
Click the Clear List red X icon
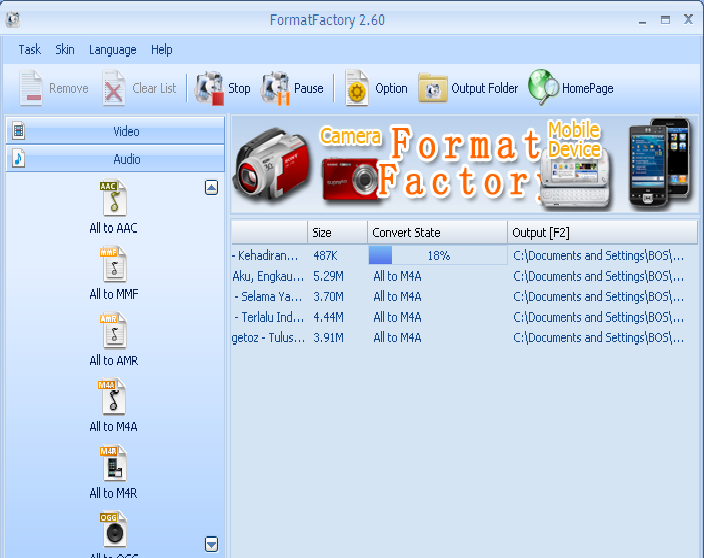pos(114,88)
